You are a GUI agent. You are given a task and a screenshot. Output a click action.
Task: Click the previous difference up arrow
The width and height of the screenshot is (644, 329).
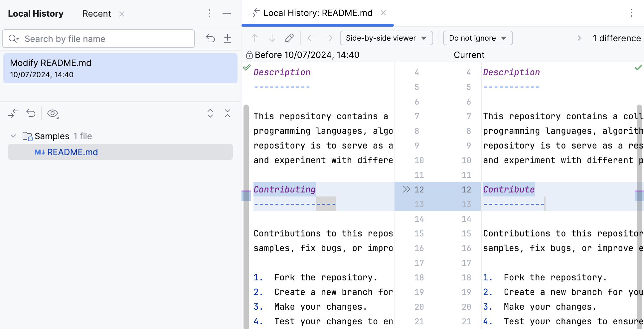click(255, 38)
